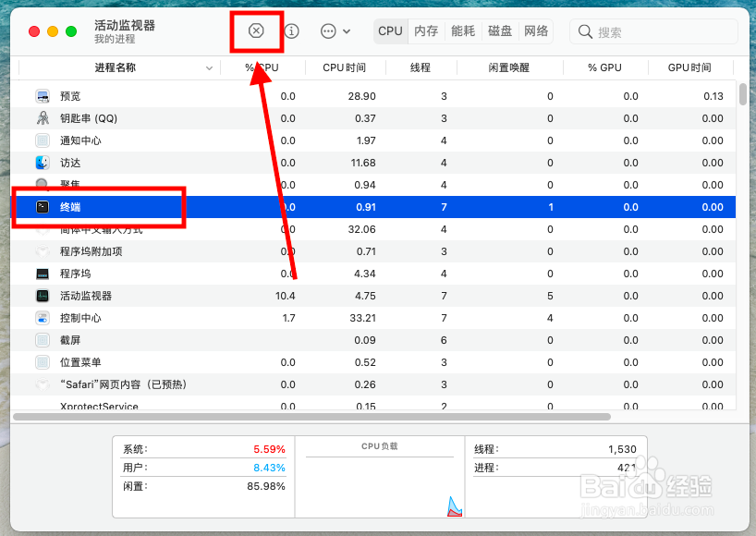
Task: Sort processes by 线程 column
Action: point(421,67)
